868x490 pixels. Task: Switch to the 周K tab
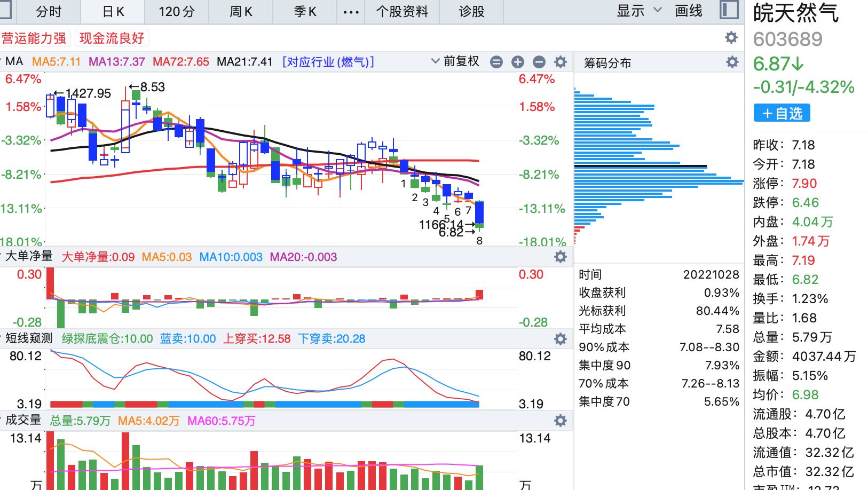tap(241, 12)
